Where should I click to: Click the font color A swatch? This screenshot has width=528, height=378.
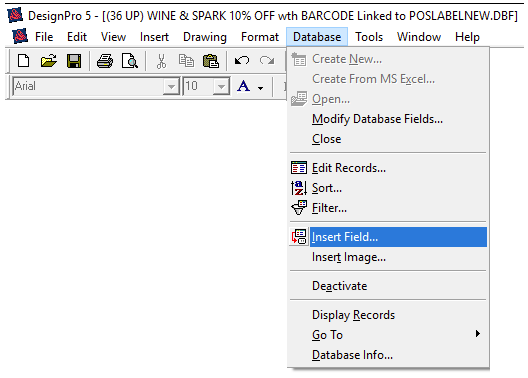pyautogui.click(x=244, y=86)
